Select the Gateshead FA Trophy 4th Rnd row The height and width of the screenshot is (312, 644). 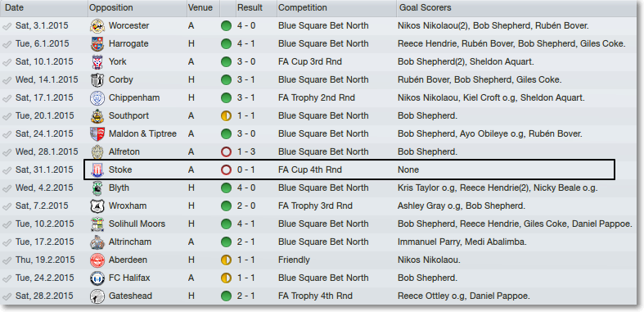click(x=319, y=296)
